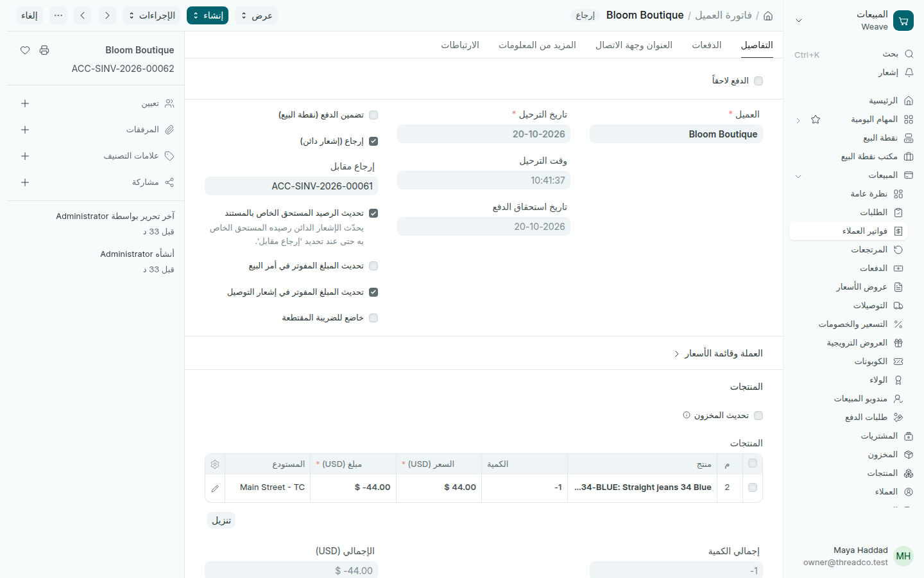This screenshot has height=578, width=924.
Task: Click the العميل field Bloom Boutique
Action: [676, 134]
